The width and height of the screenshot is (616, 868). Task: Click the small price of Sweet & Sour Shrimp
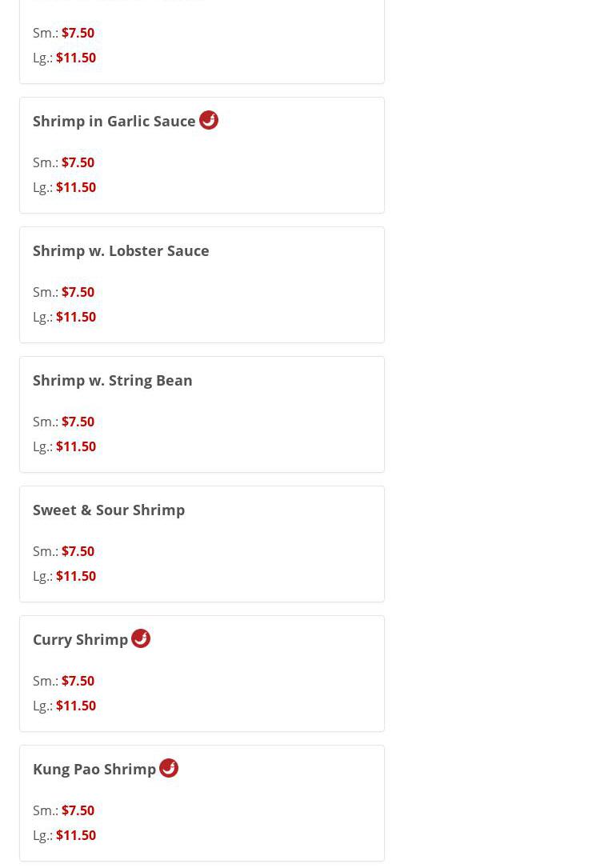78,551
